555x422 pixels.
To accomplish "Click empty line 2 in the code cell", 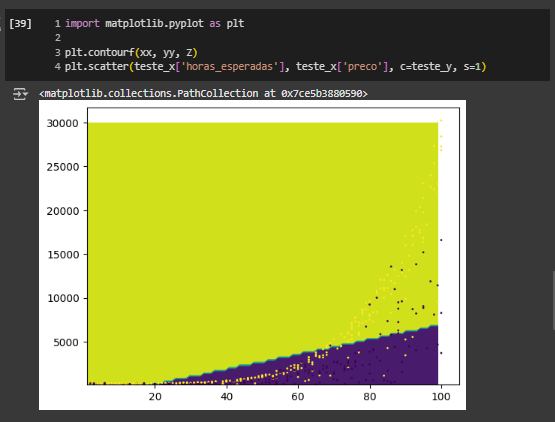I will tap(58, 38).
